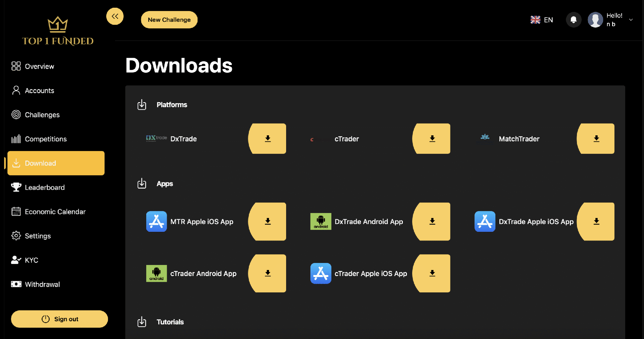
Task: Click the DXtrade logo icon
Action: click(x=156, y=138)
